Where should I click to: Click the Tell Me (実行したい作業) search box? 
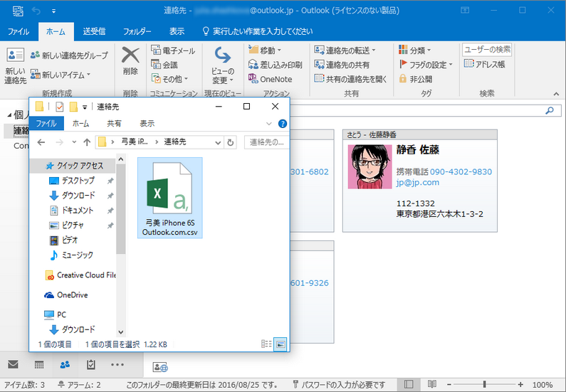(258, 31)
